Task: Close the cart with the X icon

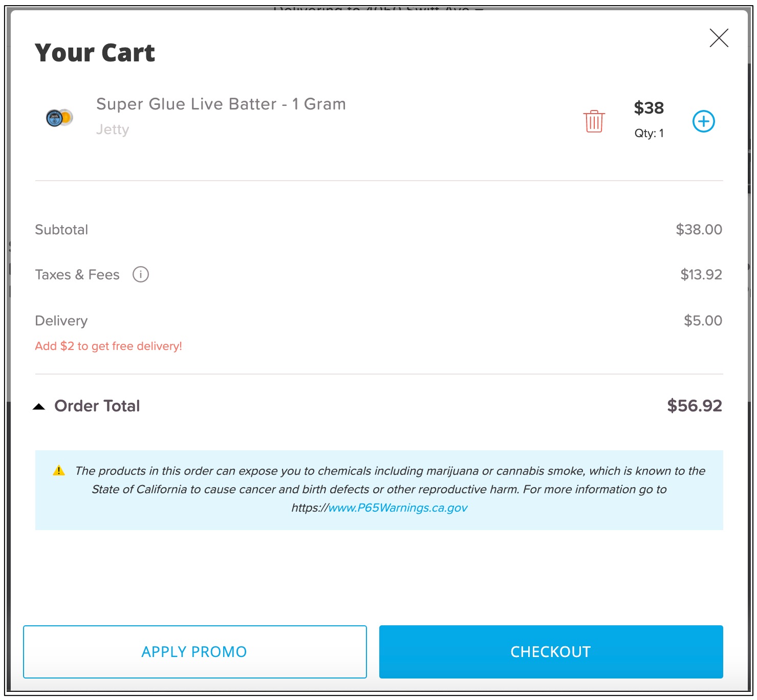Action: click(719, 38)
